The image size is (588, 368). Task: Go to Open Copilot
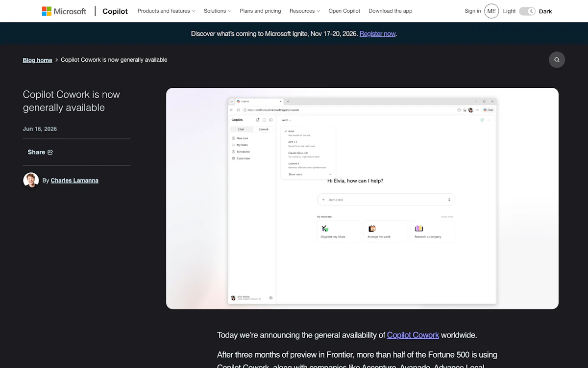344,11
